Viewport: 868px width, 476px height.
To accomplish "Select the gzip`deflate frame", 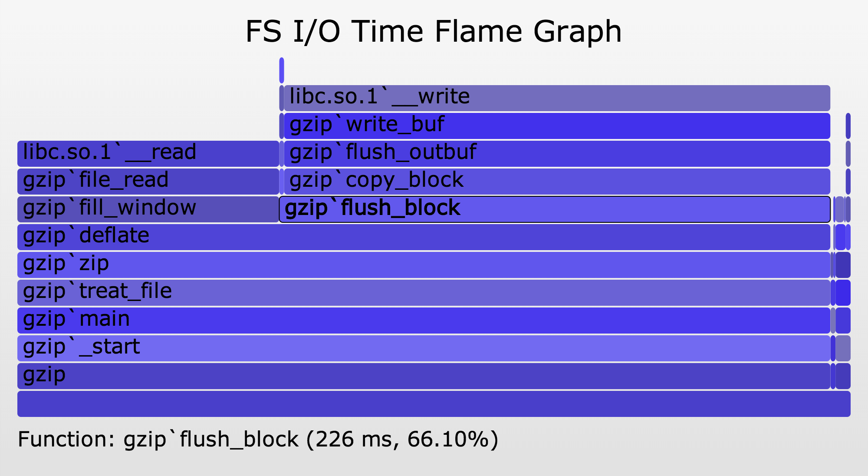I will click(x=423, y=237).
